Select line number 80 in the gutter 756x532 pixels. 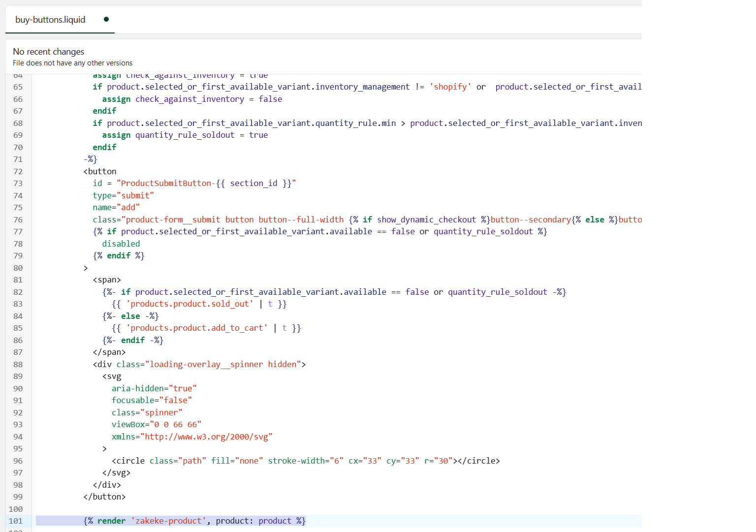pyautogui.click(x=18, y=268)
